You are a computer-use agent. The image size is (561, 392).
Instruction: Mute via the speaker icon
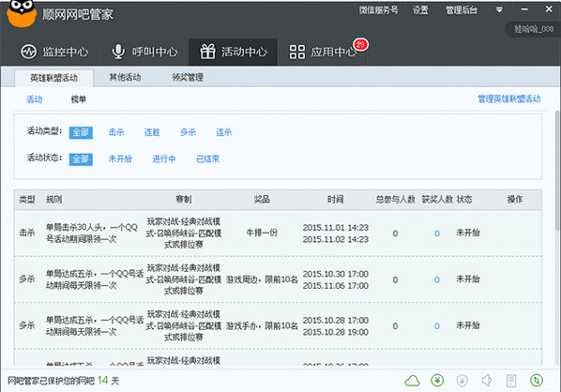[487, 381]
